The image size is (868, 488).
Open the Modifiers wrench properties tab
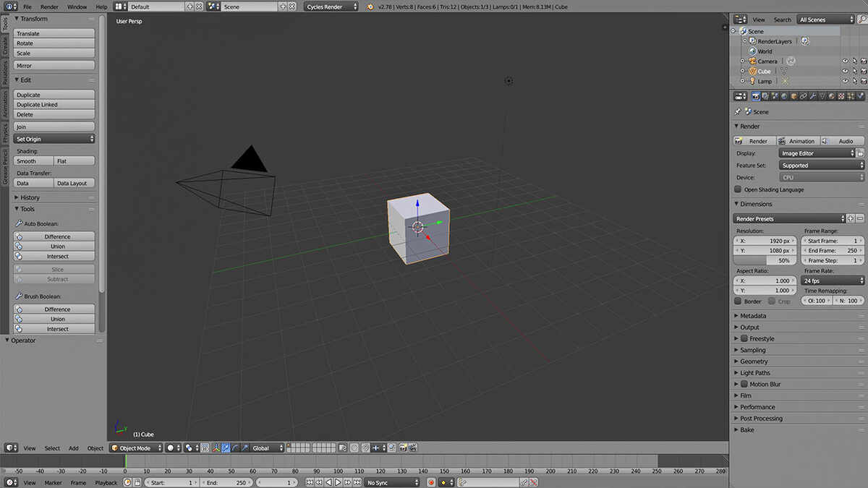pyautogui.click(x=813, y=96)
